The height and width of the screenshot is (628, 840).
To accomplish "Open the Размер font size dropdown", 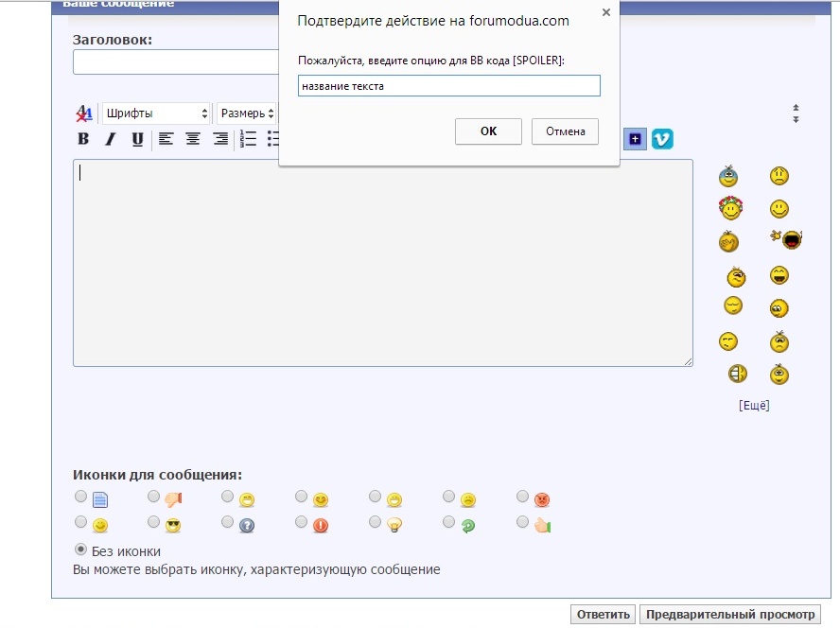I will 247,113.
